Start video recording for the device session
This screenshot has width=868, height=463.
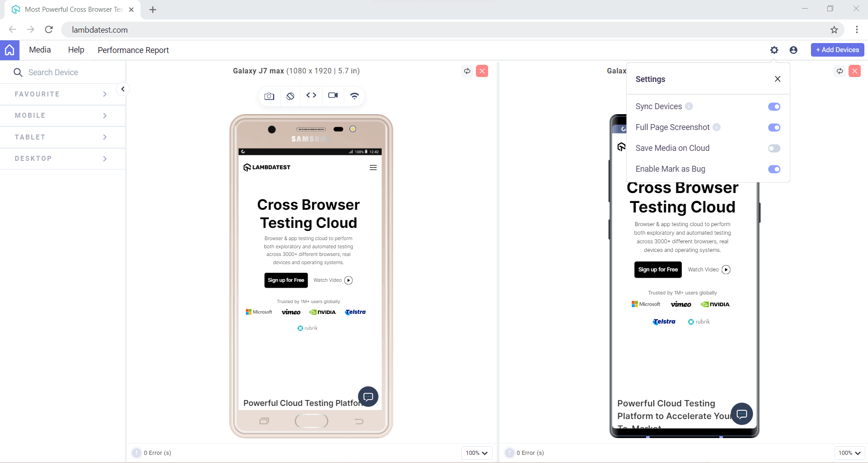point(333,96)
